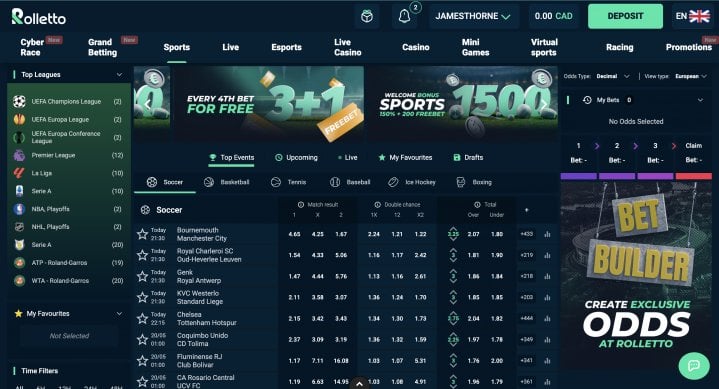Select the Basketball sport tab
Image resolution: width=719 pixels, height=389 pixels.
pos(227,182)
